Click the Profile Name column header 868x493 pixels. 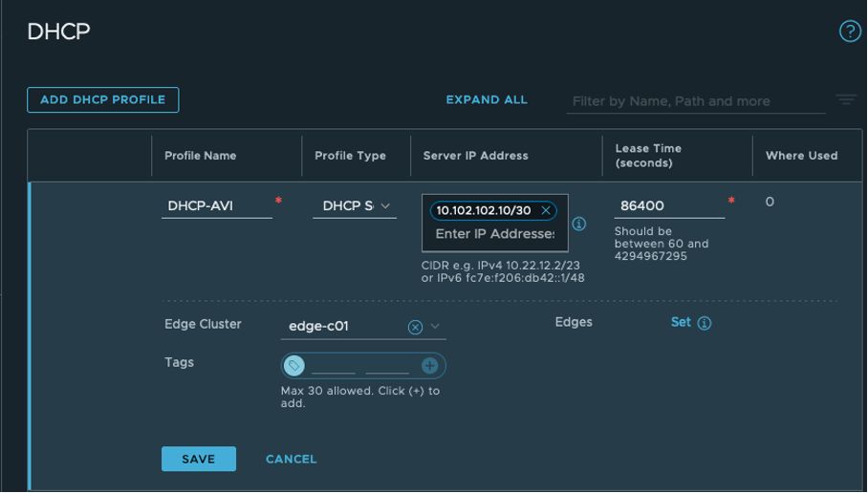pyautogui.click(x=201, y=156)
